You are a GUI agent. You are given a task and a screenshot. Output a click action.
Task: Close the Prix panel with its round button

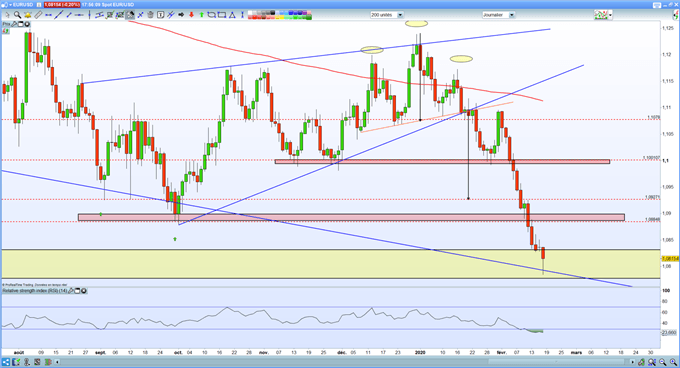point(27,24)
